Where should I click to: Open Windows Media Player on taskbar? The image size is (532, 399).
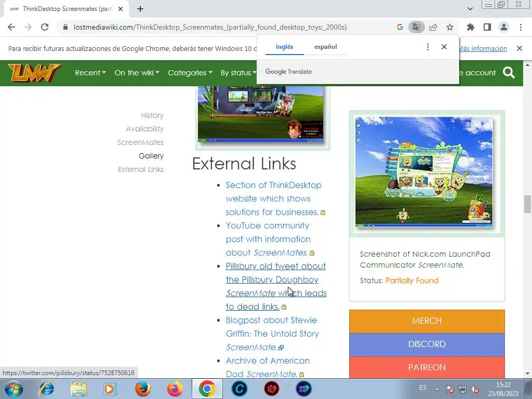click(x=110, y=389)
